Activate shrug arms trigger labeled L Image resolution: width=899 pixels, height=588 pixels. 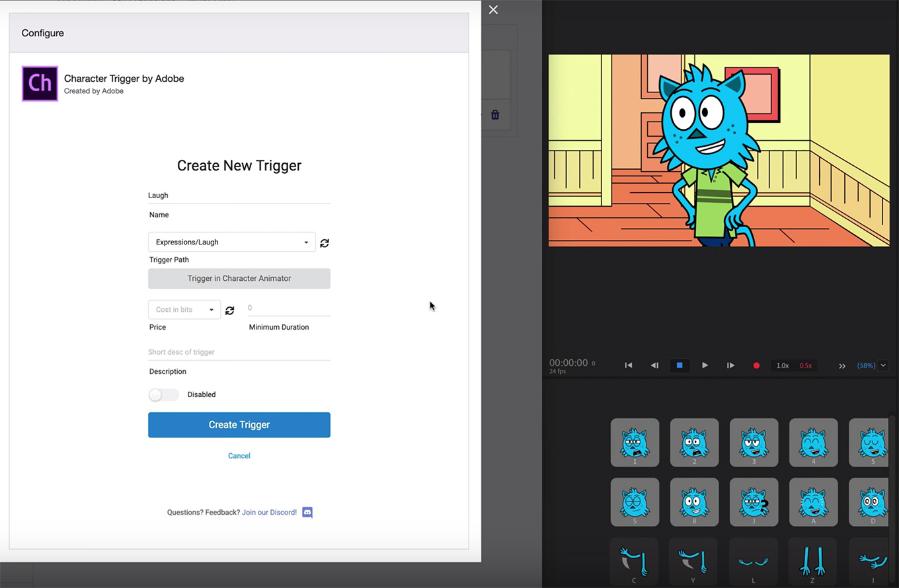click(x=754, y=562)
